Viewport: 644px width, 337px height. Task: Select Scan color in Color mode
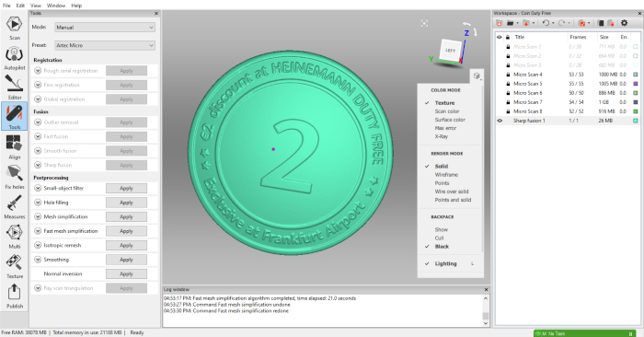click(447, 111)
